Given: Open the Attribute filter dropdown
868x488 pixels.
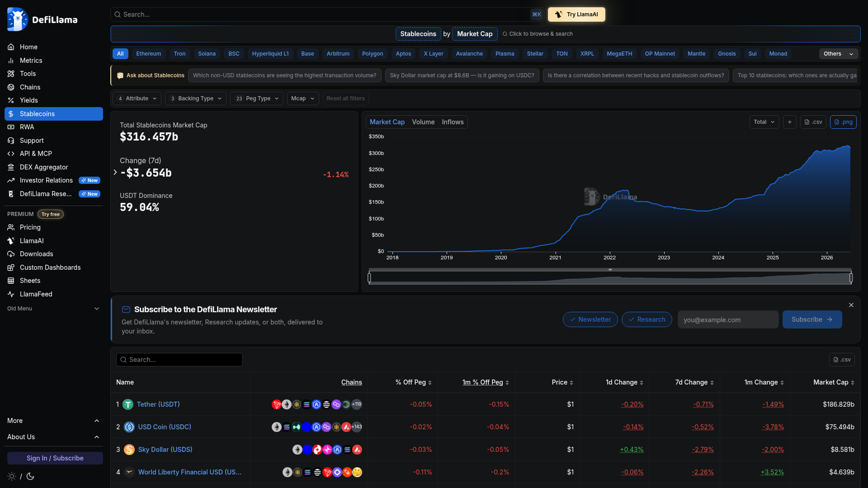Looking at the screenshot, I should (137, 99).
